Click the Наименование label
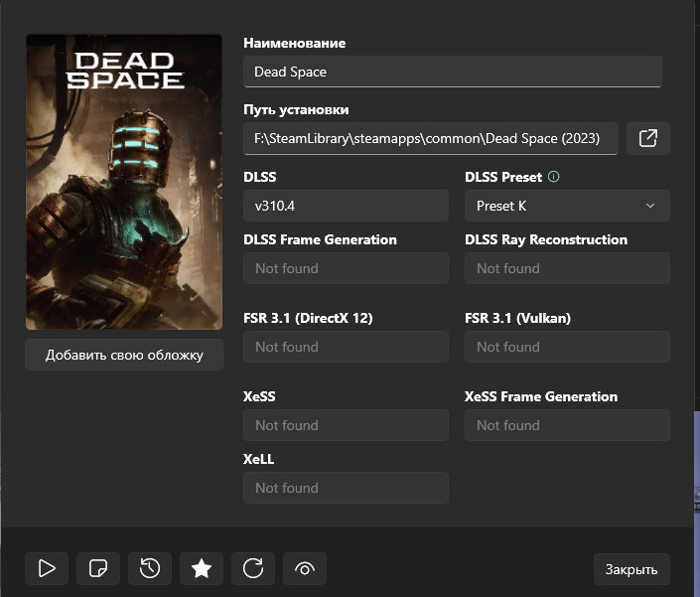700x597 pixels. (295, 43)
